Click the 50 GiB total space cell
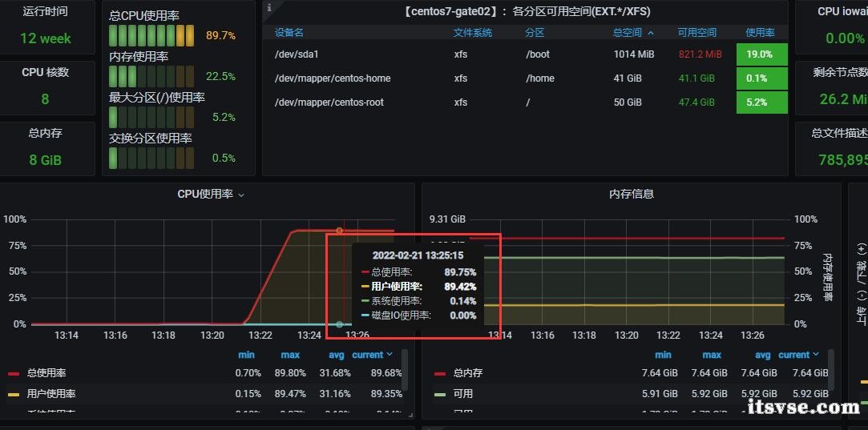 pos(628,102)
